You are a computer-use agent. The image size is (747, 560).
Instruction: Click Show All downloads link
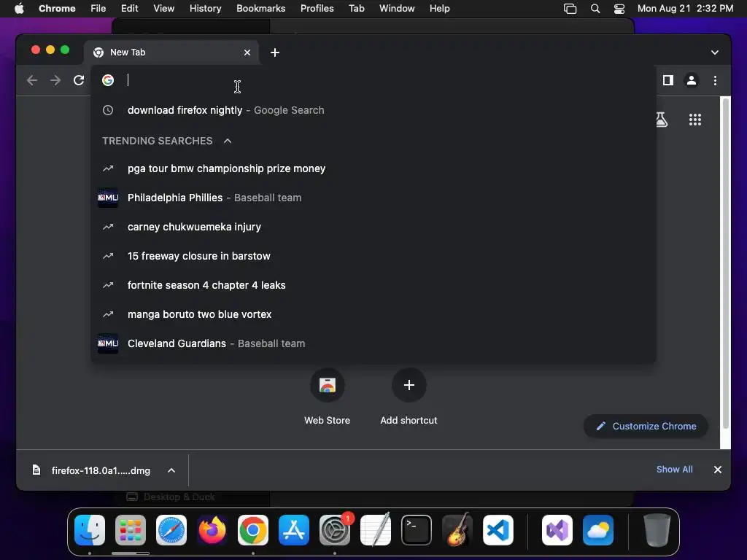click(674, 470)
